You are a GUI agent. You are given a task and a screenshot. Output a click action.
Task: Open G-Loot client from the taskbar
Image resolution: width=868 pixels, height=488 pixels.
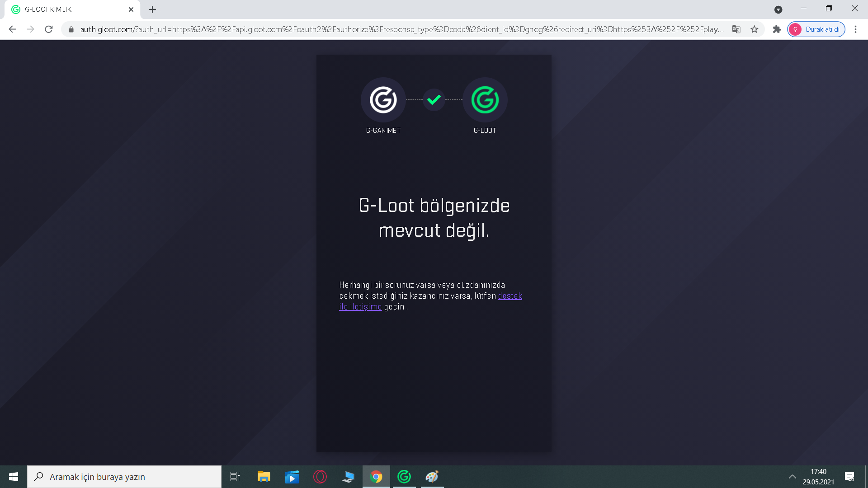tap(404, 476)
